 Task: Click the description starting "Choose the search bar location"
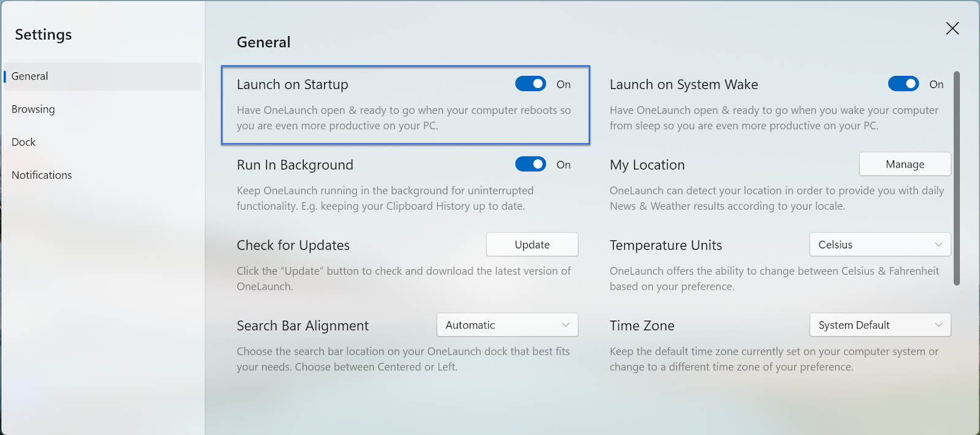[x=403, y=359]
